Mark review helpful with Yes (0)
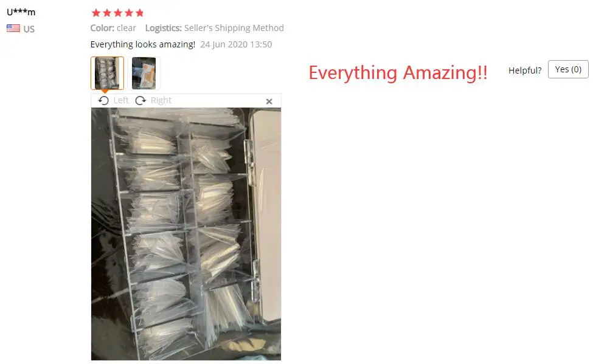 (568, 69)
